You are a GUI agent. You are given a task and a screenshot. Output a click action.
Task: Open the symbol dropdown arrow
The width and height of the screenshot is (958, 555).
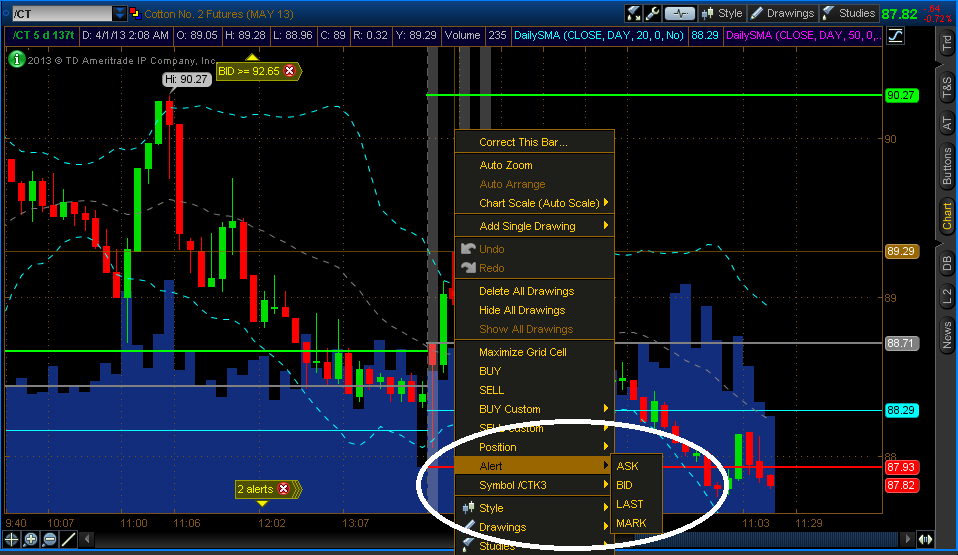120,13
